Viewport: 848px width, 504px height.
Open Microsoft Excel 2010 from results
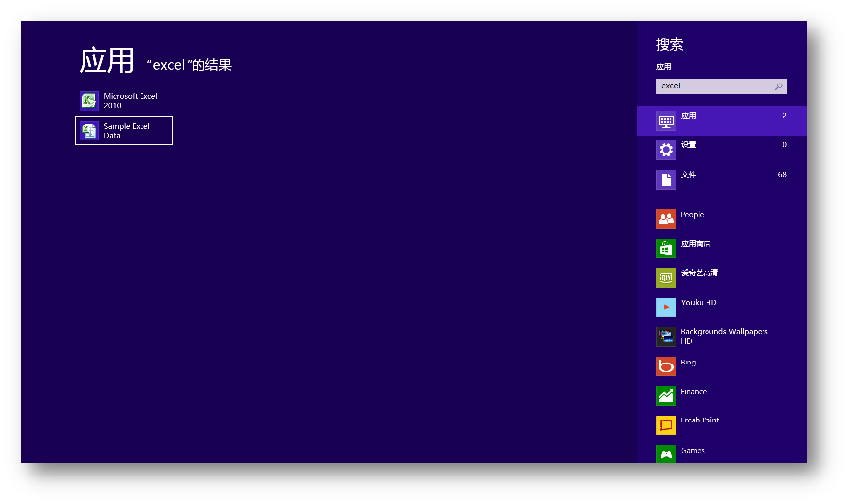(x=123, y=101)
